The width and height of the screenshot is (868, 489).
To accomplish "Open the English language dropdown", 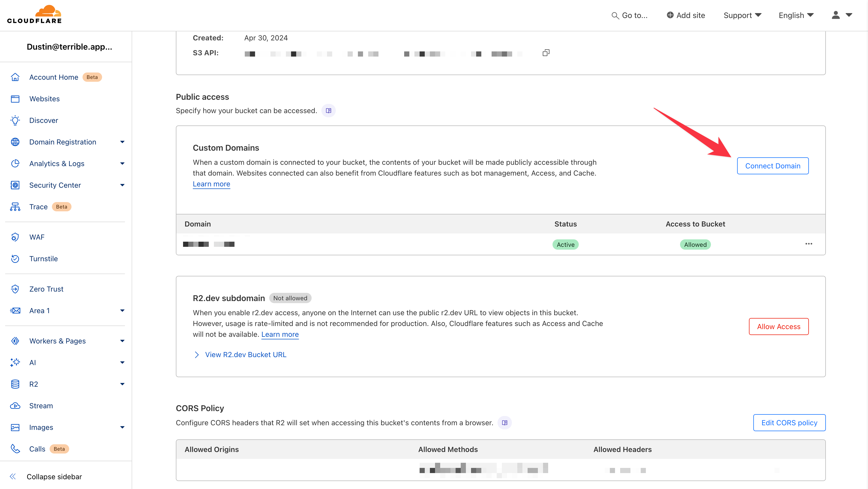I will [796, 15].
